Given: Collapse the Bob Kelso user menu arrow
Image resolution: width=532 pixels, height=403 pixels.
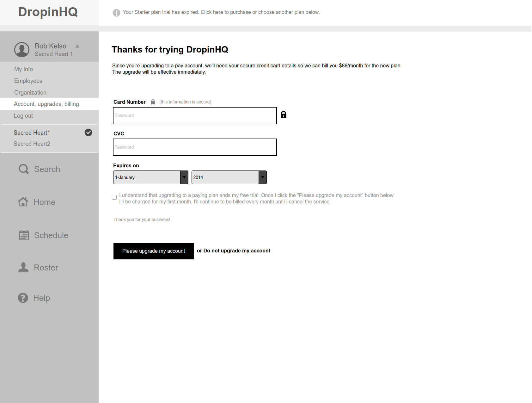Looking at the screenshot, I should pos(77,46).
